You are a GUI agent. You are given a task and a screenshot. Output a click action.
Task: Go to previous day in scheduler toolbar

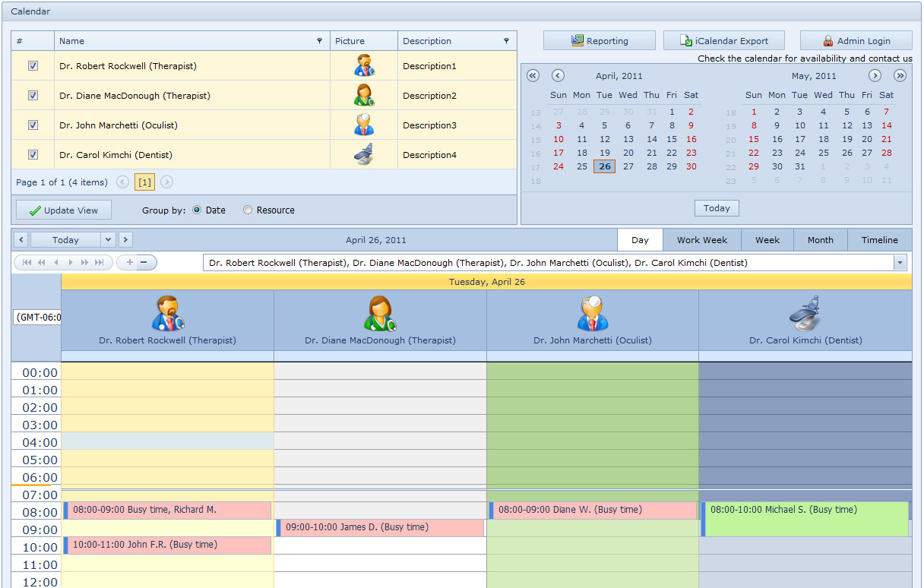coord(21,240)
